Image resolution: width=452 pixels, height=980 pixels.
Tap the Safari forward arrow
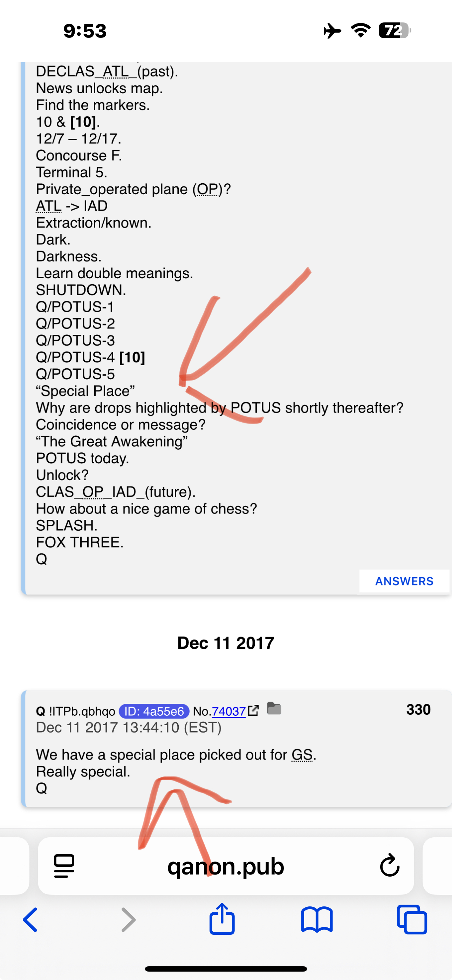128,919
